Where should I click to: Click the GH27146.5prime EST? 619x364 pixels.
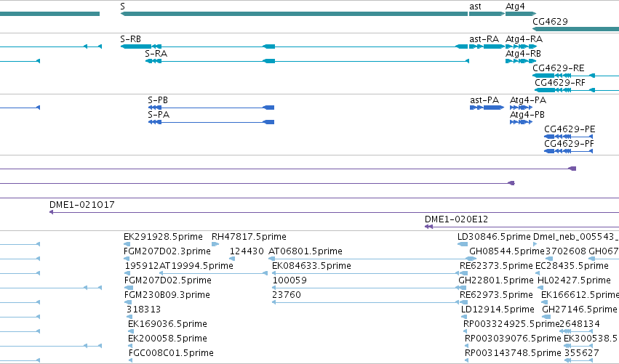[546, 317]
